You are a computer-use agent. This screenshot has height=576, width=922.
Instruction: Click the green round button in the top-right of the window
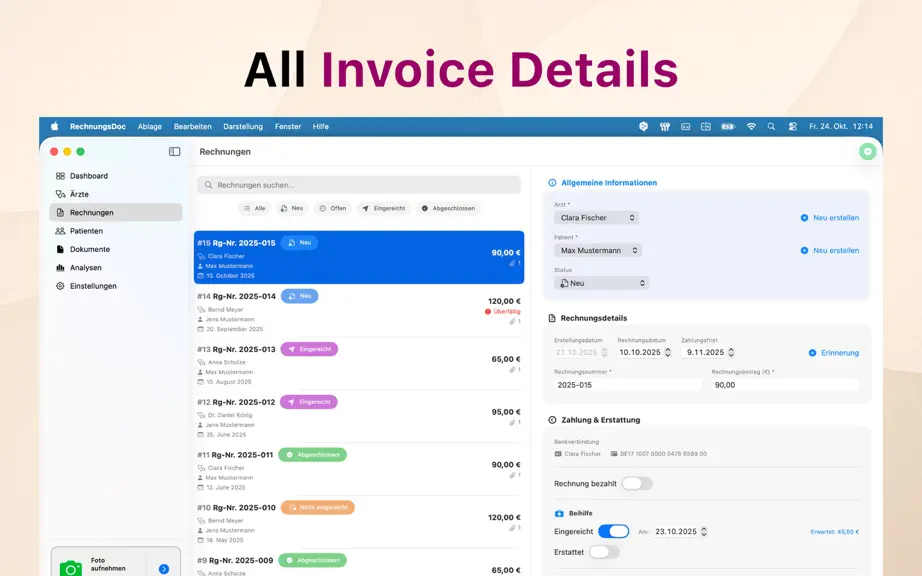[867, 152]
